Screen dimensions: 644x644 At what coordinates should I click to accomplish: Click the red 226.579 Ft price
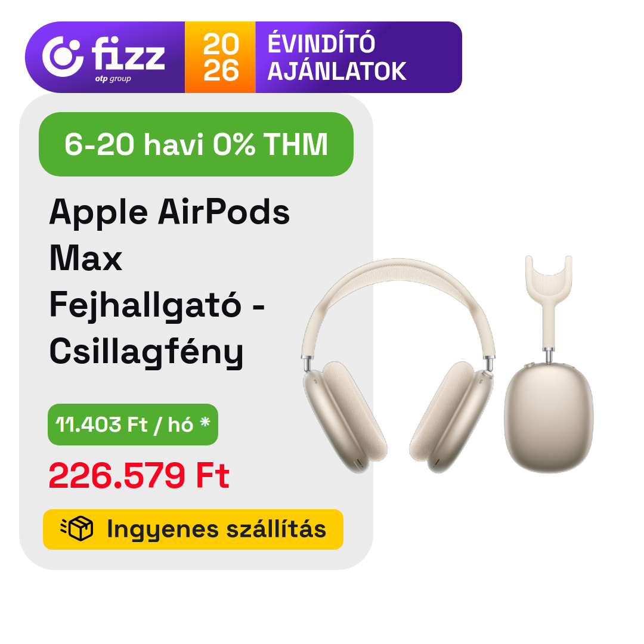[x=139, y=475]
